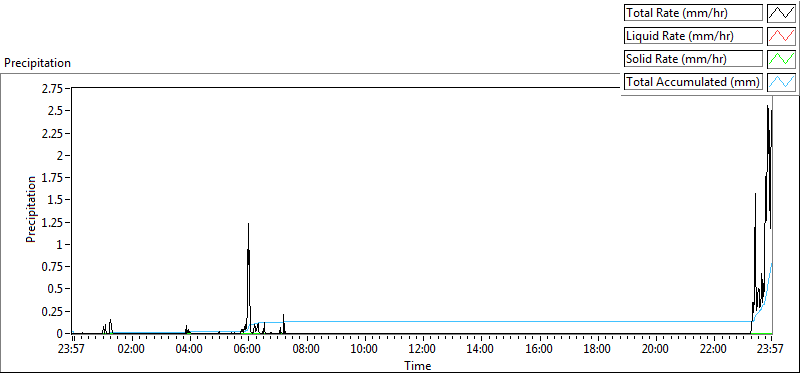The height and width of the screenshot is (373, 800).
Task: Click the 10:00 time tick label
Action: tap(365, 350)
